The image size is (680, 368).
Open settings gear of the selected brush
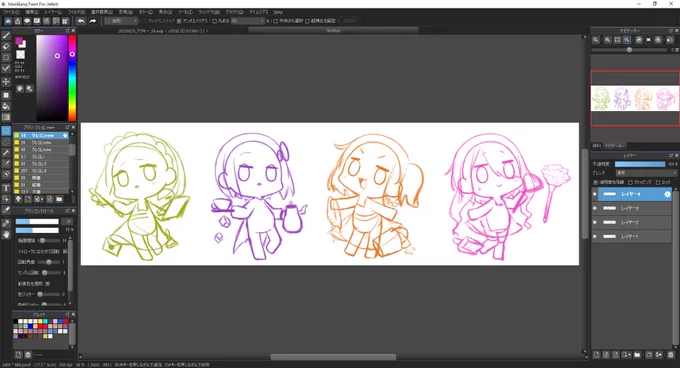65,136
